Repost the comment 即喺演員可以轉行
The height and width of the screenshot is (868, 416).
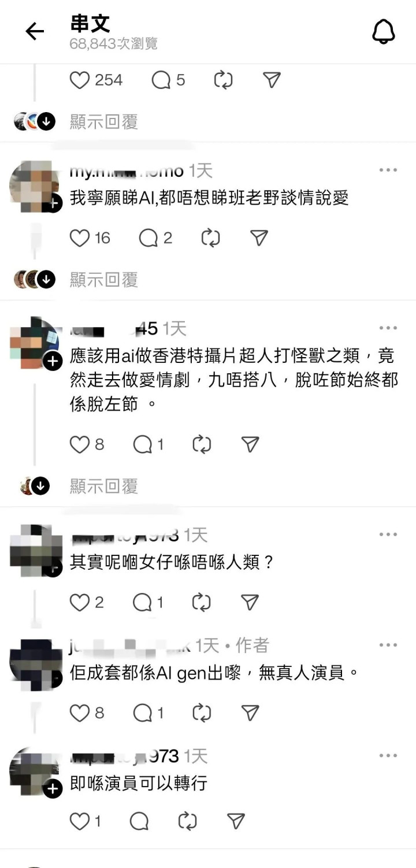pyautogui.click(x=187, y=821)
